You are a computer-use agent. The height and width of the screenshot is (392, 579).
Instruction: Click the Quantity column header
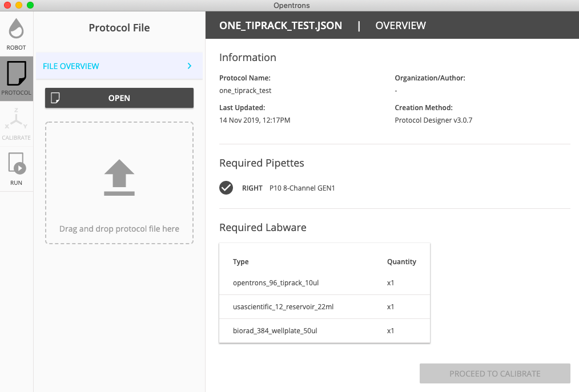point(401,262)
